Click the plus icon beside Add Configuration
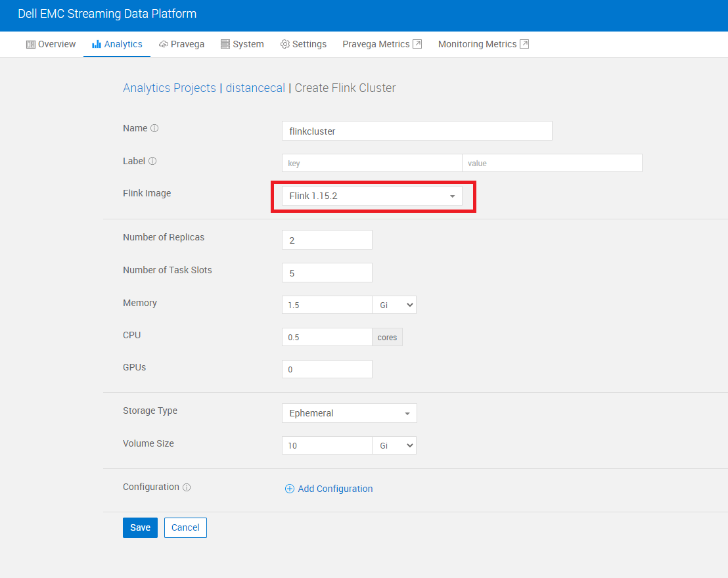 click(x=289, y=489)
